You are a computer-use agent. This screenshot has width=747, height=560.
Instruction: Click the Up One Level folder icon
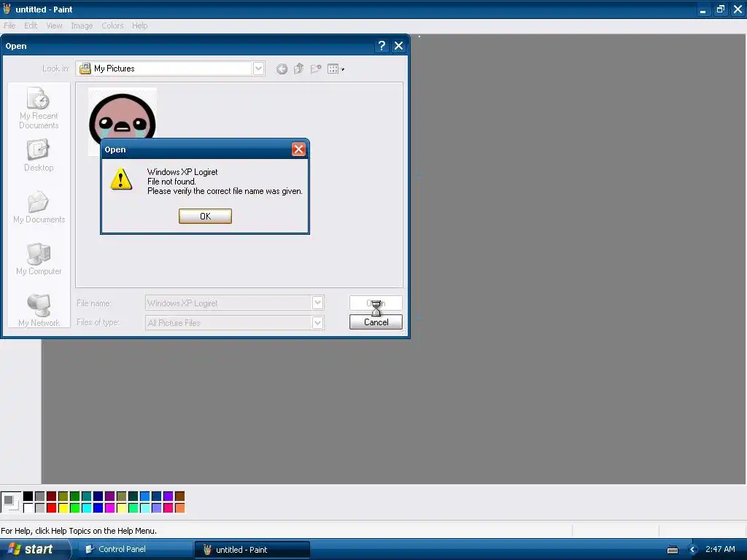pyautogui.click(x=298, y=69)
